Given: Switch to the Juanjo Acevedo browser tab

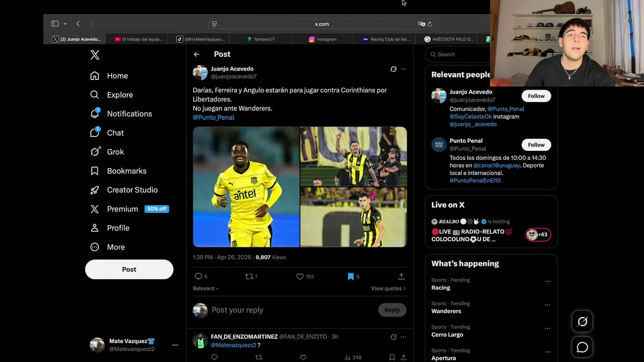Looking at the screenshot, I should (x=76, y=39).
